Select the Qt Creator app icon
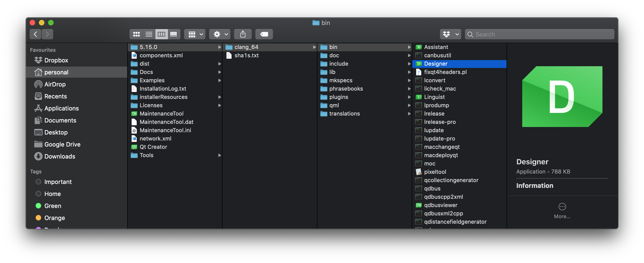The width and height of the screenshot is (644, 263). 134,147
